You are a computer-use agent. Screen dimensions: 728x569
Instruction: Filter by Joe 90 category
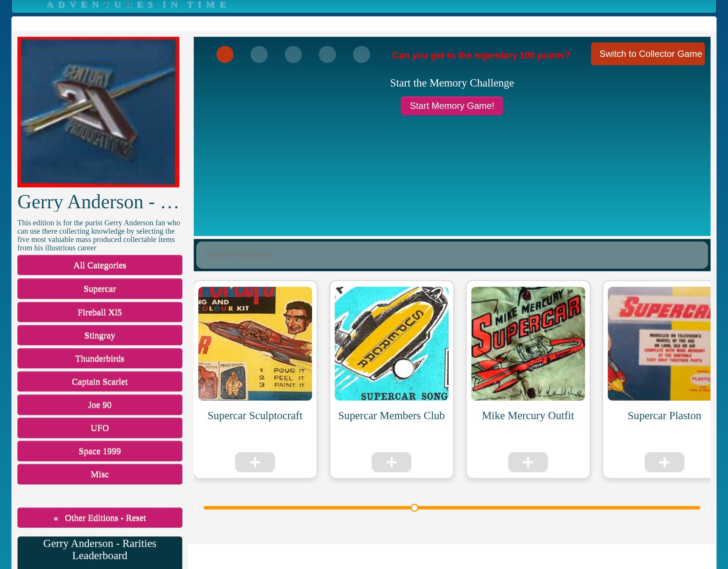pos(100,405)
